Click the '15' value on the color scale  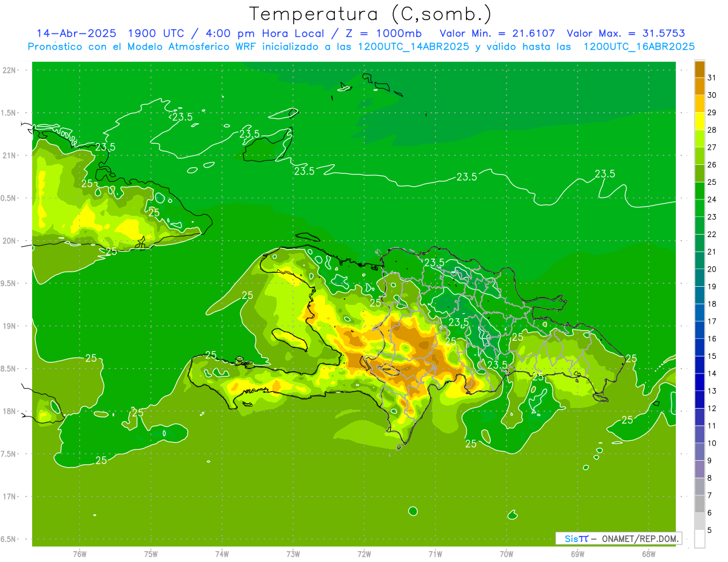pos(713,356)
